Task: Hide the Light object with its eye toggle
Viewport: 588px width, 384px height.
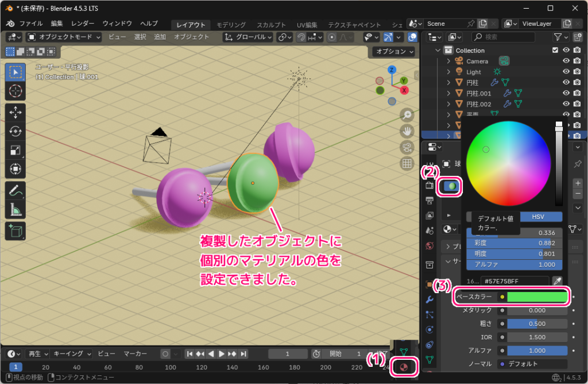Action: 566,71
